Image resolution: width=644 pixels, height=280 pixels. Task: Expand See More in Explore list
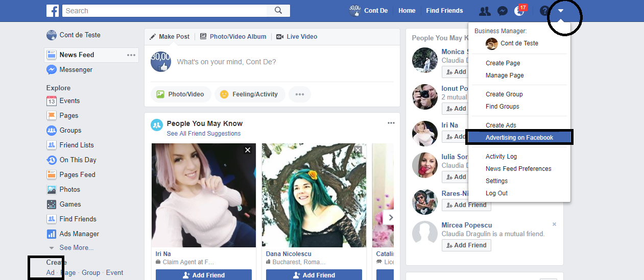76,247
